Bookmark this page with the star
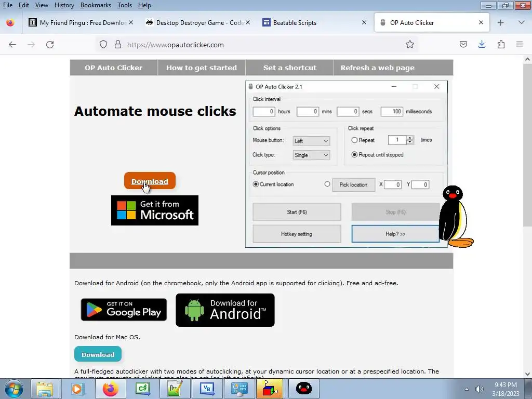 click(x=410, y=45)
